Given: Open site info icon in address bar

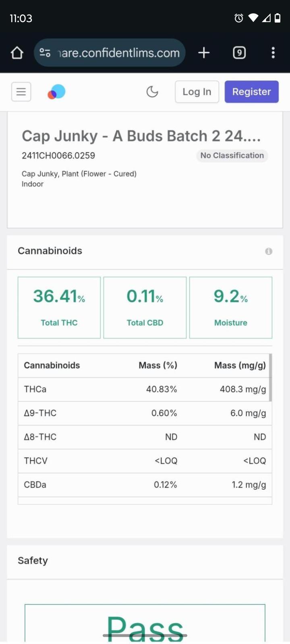Looking at the screenshot, I should [x=45, y=53].
